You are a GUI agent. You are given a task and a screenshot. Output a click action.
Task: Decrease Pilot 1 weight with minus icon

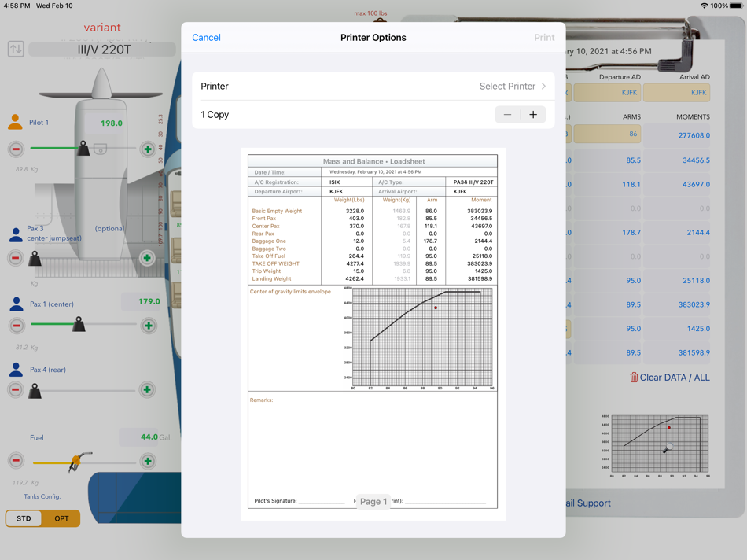(16, 149)
